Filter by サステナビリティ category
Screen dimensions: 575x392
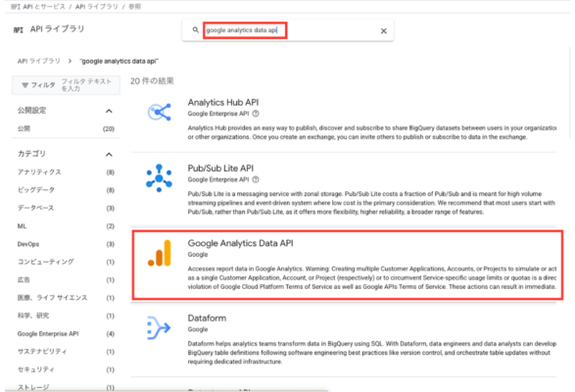(x=66, y=352)
